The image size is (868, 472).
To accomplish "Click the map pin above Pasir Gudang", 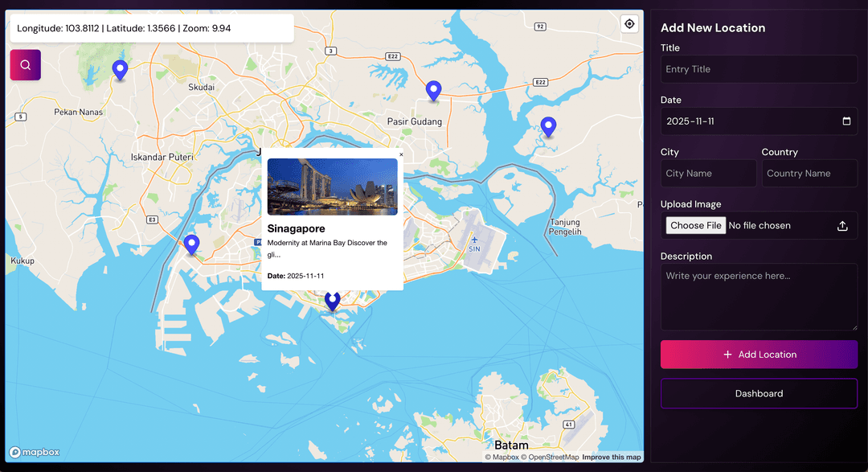I will [434, 91].
